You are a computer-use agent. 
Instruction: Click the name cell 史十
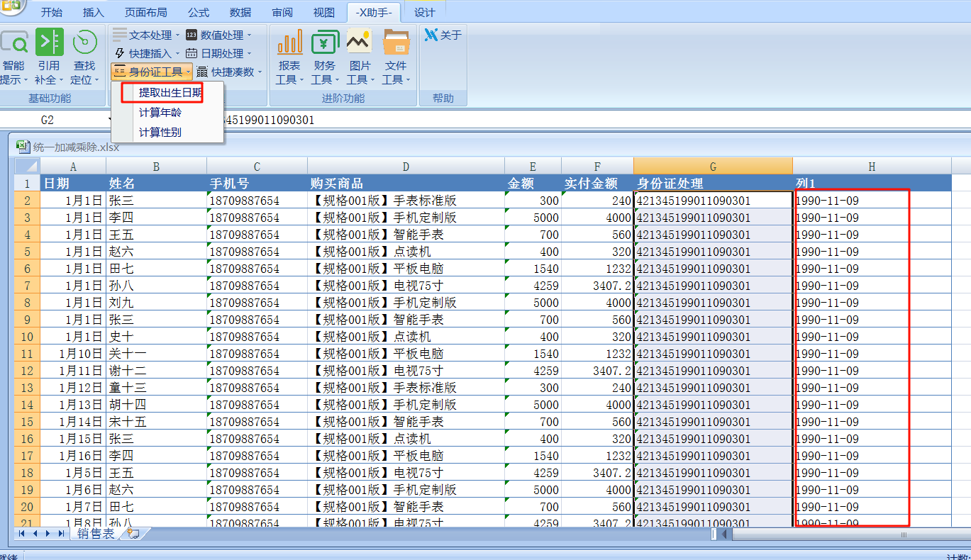pyautogui.click(x=156, y=336)
